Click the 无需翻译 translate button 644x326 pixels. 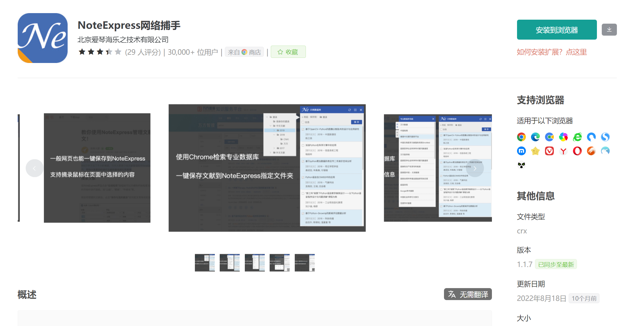coord(468,294)
